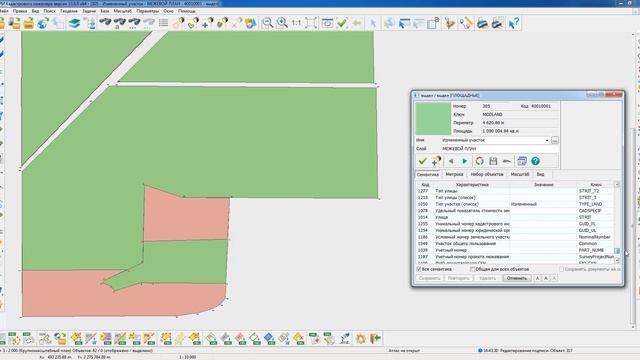
Task: Click the globe icon in top toolbar
Action: click(42, 23)
